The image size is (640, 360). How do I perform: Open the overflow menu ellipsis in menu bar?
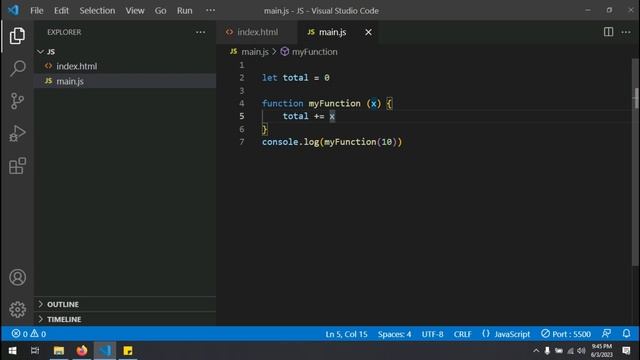pos(210,10)
